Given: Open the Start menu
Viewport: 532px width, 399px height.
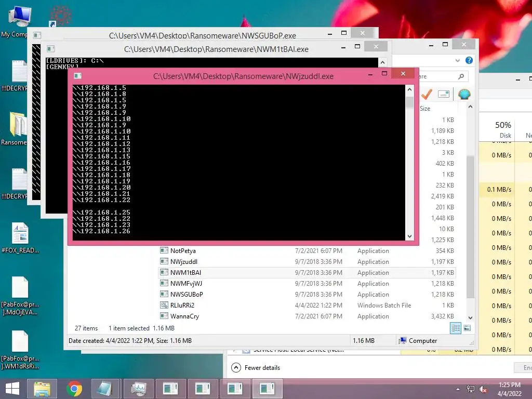Looking at the screenshot, I should [x=12, y=389].
